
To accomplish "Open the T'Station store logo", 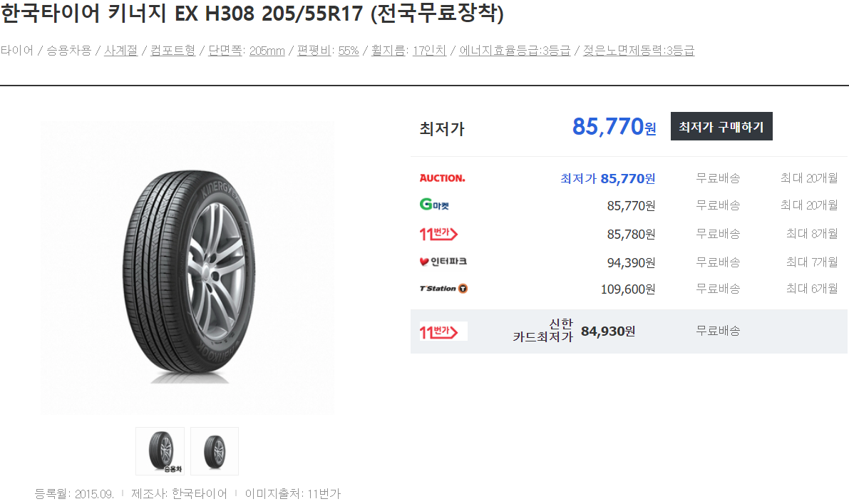I will [443, 289].
